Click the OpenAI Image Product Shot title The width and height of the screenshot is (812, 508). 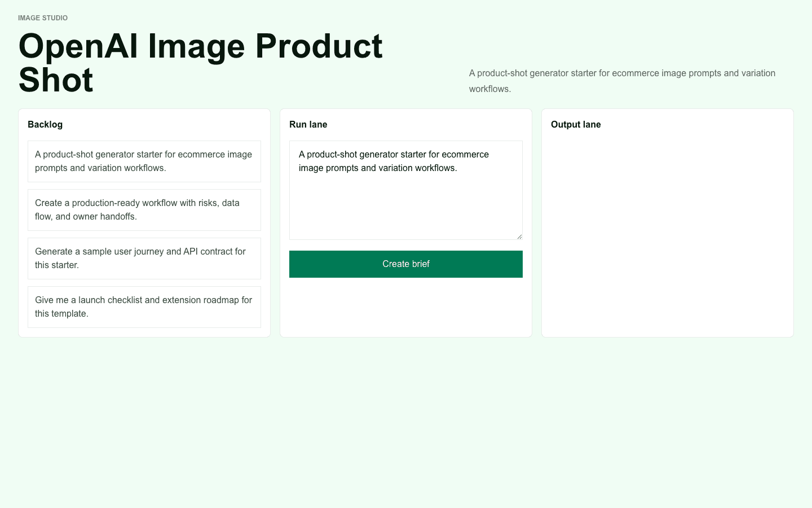click(x=201, y=63)
